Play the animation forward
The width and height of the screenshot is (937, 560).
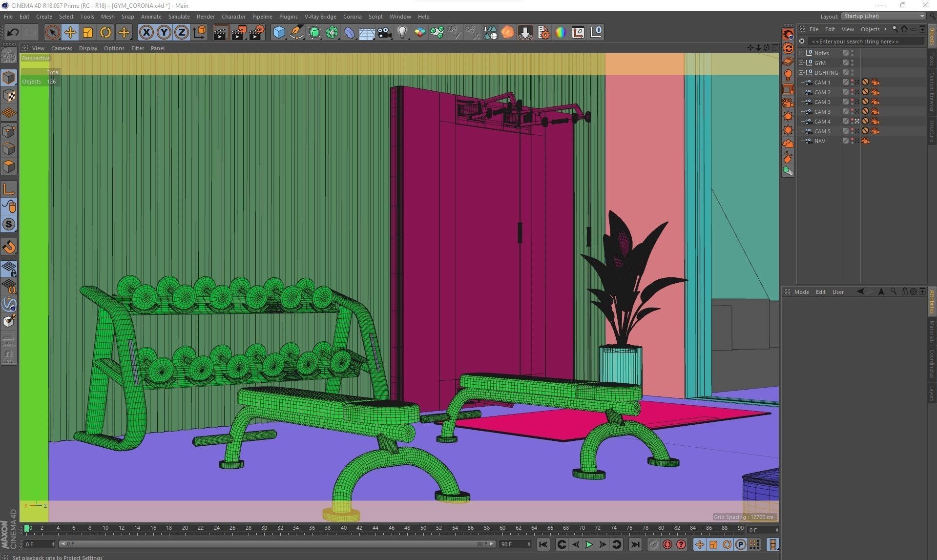(589, 544)
